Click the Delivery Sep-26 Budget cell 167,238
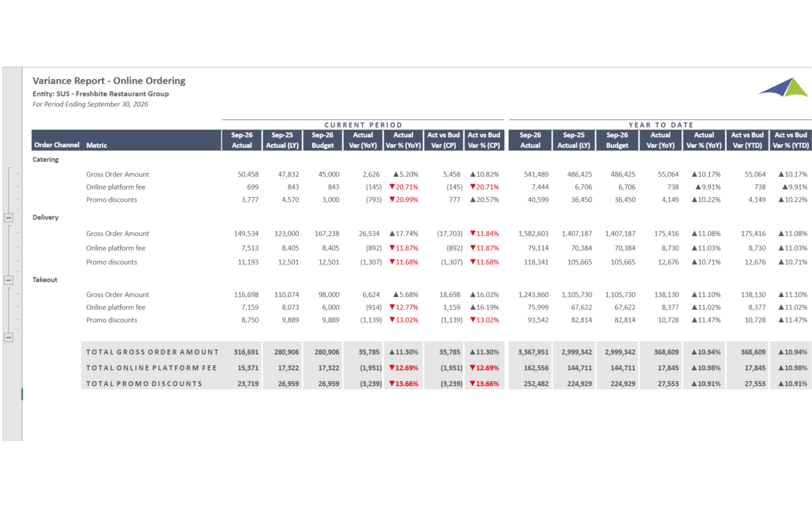Viewport: 812px width, 508px height. 326,234
